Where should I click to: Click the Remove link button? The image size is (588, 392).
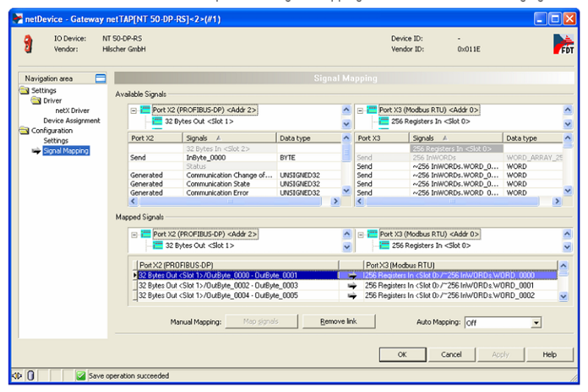tap(338, 322)
